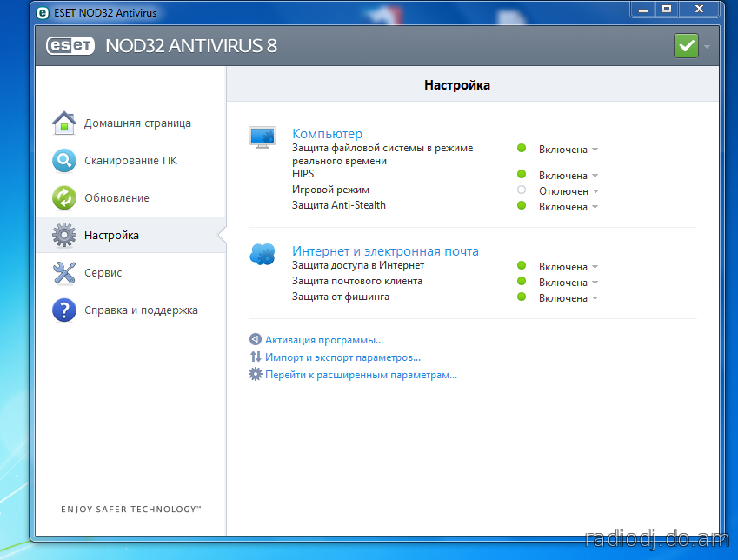The image size is (738, 560).
Task: Click the HIPS label
Action: point(303,174)
